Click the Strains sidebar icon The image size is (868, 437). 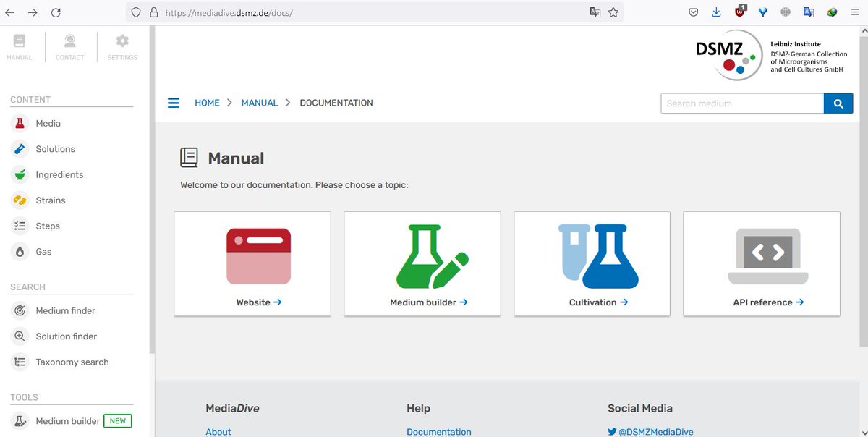coord(19,200)
